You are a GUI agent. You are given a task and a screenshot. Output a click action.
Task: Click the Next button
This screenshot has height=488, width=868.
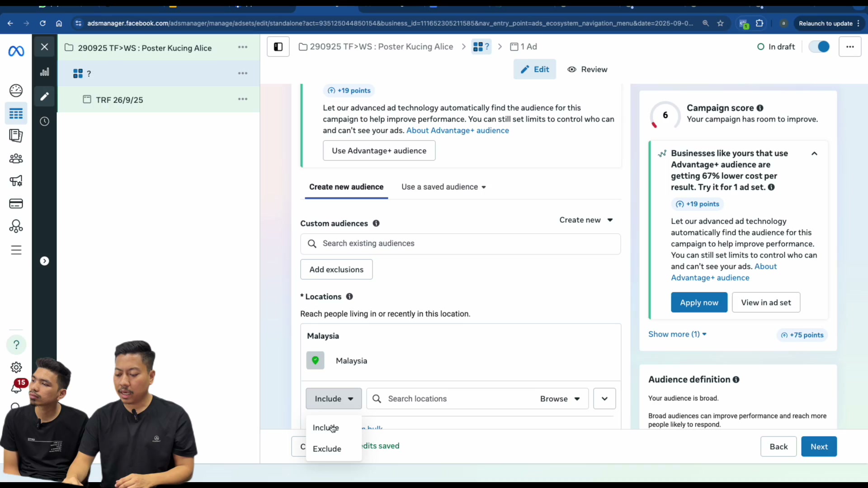tap(819, 446)
